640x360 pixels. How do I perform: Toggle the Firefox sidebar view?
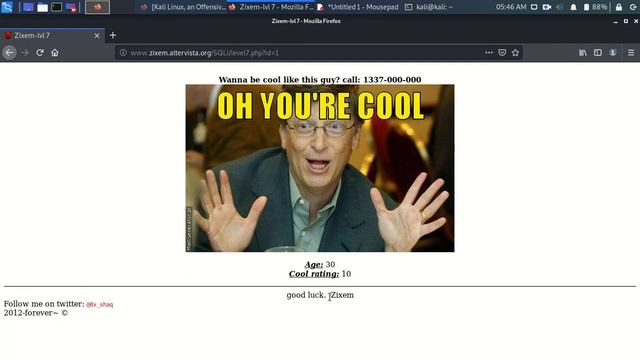(598, 53)
